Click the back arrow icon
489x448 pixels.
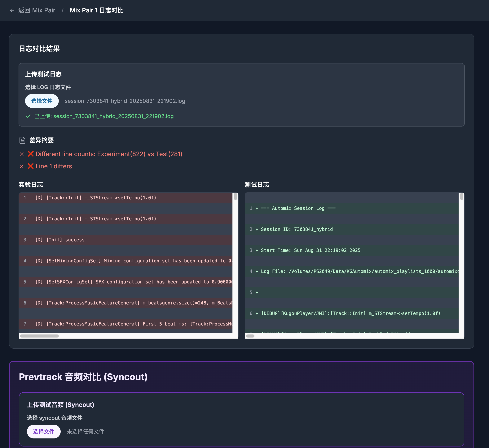(12, 11)
